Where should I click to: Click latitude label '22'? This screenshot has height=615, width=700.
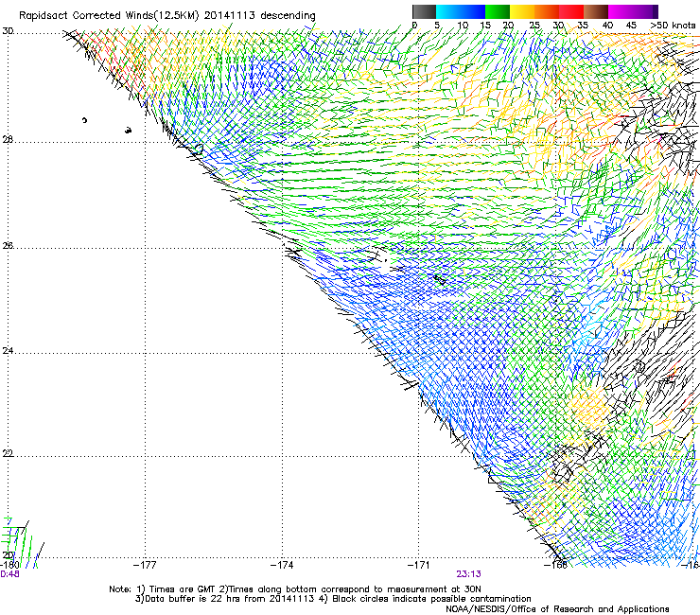click(x=8, y=453)
